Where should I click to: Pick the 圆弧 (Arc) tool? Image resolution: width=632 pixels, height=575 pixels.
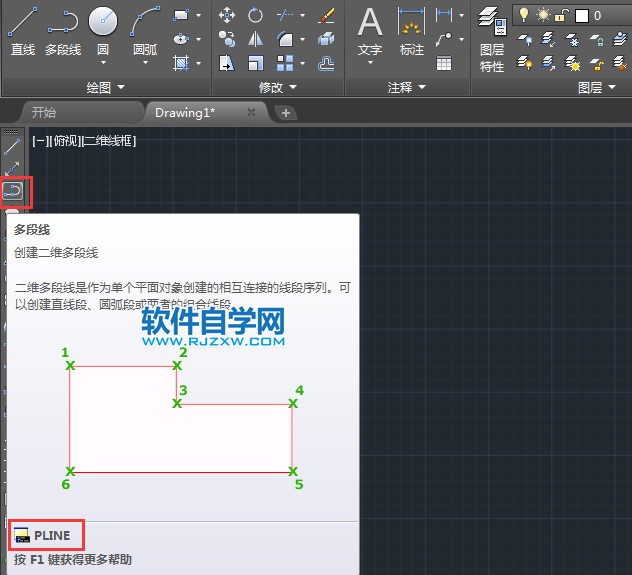[145, 30]
